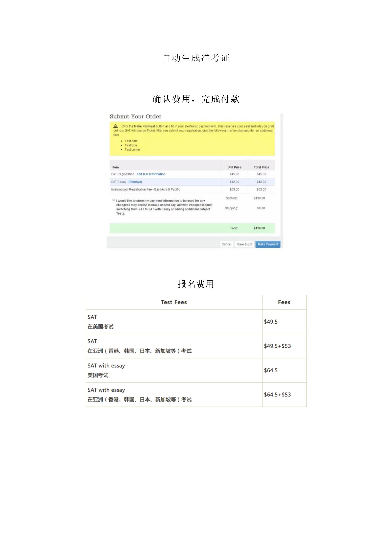Screen dimensions: 392x555
Task: Click the 报名费用 heading
Action: (196, 284)
